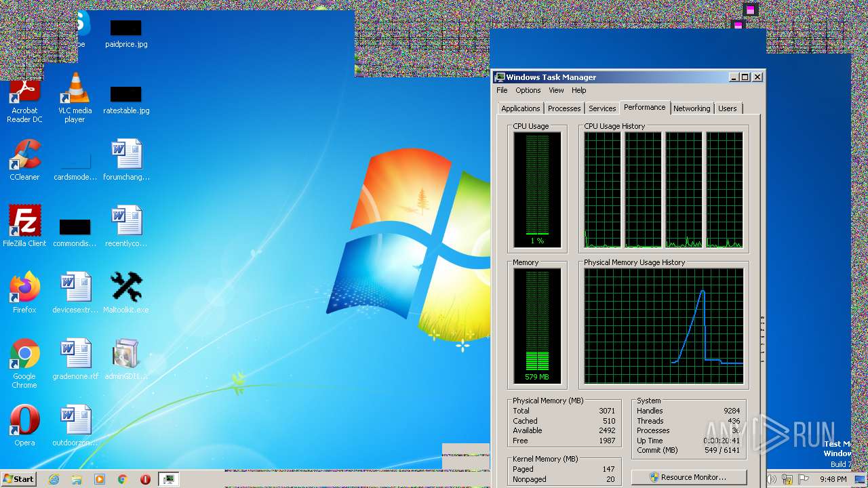Click the Free memory value 1987
Image resolution: width=868 pixels, height=488 pixels.
[x=607, y=441]
